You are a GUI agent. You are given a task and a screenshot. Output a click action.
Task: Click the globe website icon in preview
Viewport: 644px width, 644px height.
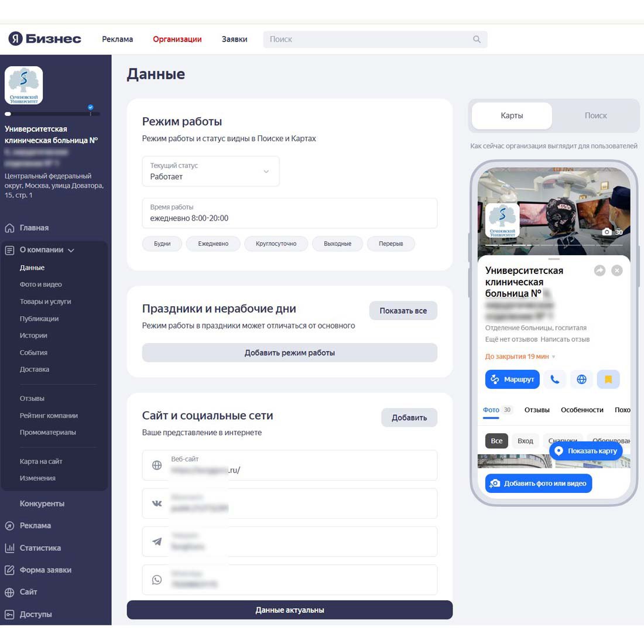click(x=581, y=379)
